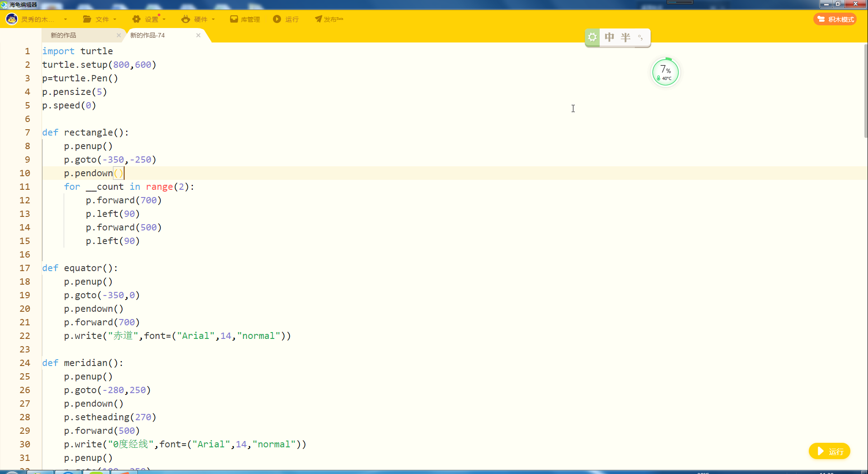Viewport: 868px width, 474px height.
Task: Toggle input method punctuation mode
Action: click(x=640, y=37)
